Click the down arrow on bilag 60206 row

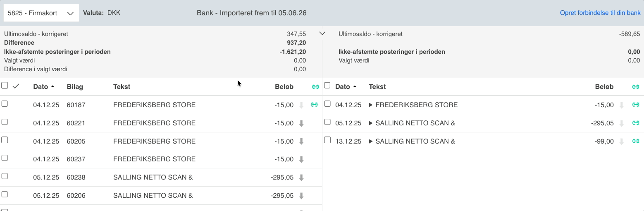301,196
